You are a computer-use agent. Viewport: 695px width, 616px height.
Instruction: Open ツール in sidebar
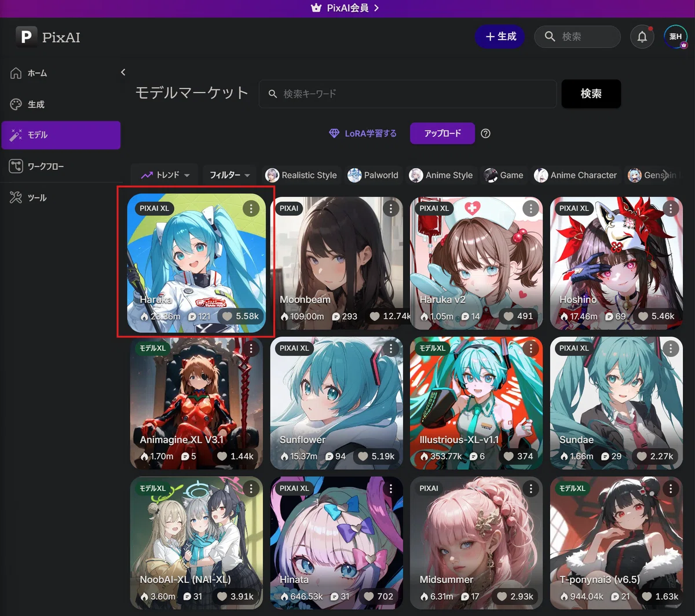click(61, 198)
